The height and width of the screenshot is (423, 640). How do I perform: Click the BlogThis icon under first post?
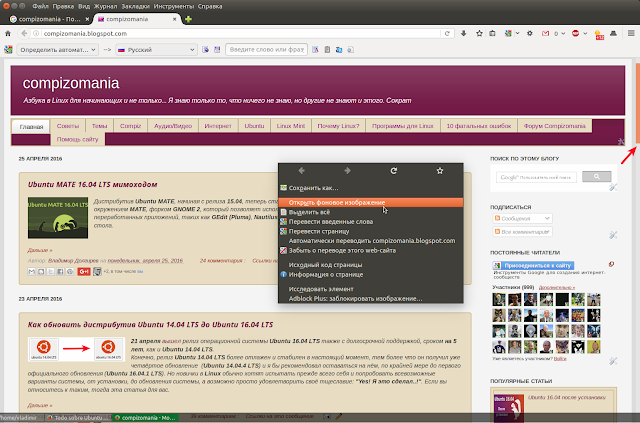(x=41, y=272)
